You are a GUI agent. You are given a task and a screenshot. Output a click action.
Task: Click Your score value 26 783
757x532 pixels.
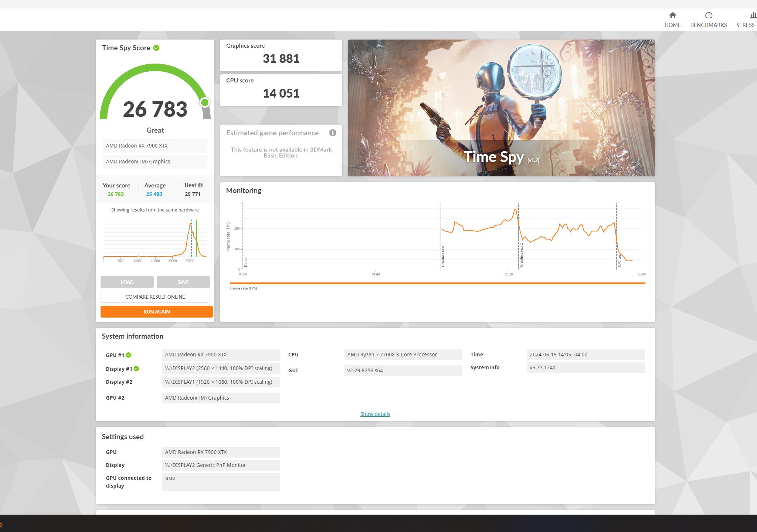point(116,194)
